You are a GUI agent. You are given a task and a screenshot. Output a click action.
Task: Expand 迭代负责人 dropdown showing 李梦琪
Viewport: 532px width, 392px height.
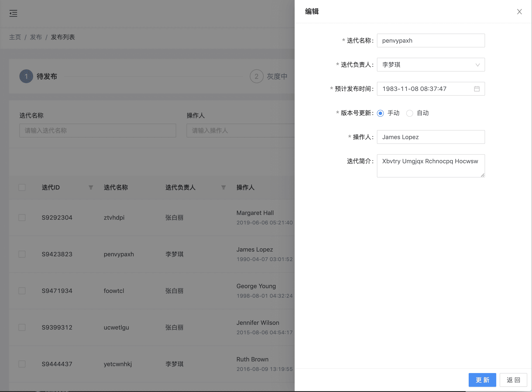[430, 65]
